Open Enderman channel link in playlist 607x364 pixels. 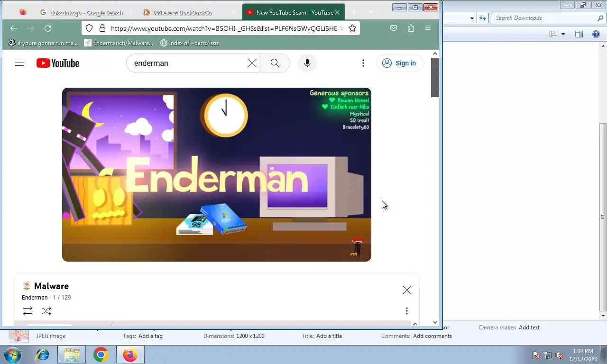(x=35, y=298)
